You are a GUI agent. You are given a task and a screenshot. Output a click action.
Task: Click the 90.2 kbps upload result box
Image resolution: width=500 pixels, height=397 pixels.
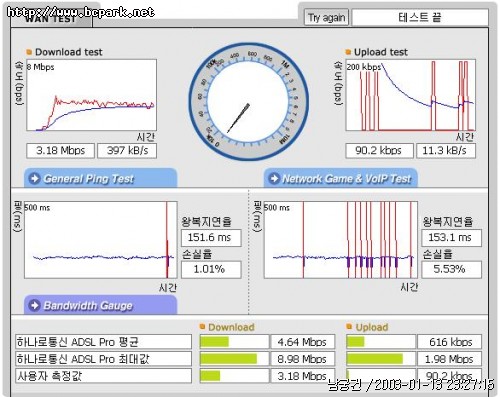(379, 151)
